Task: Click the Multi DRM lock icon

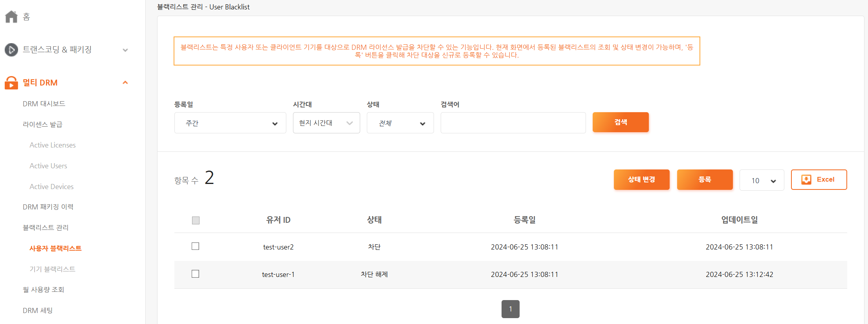Action: 11,83
